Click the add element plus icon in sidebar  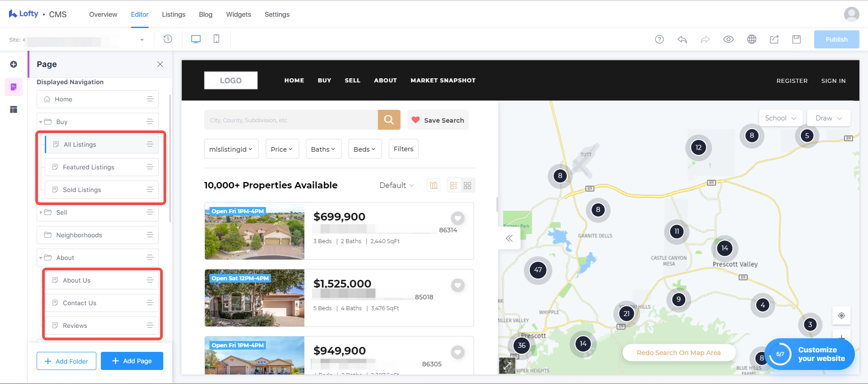pos(14,64)
